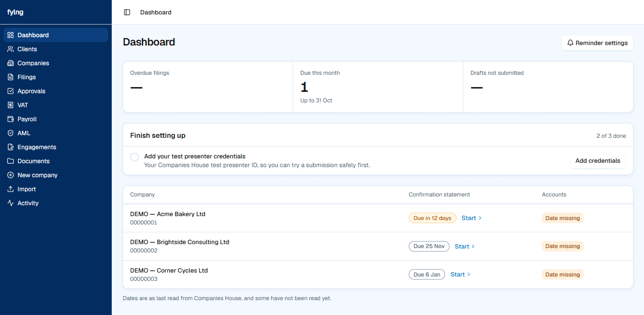This screenshot has width=644, height=315.
Task: Click the Company column header
Action: (x=142, y=194)
